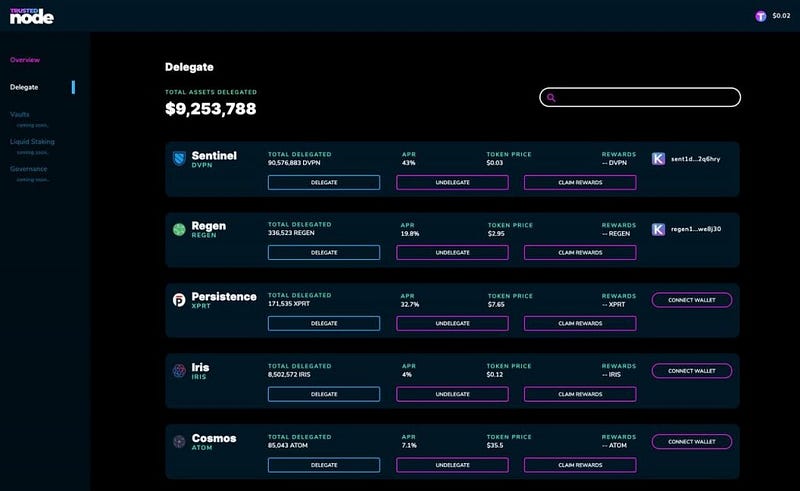Image resolution: width=800 pixels, height=491 pixels.
Task: Click the Iris network name
Action: pyautogui.click(x=201, y=367)
